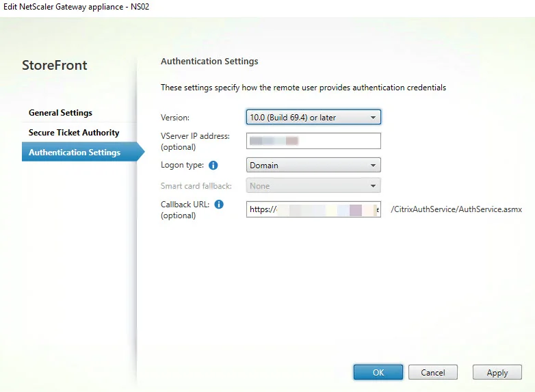
Task: Click the Smart card fallback label
Action: pos(196,186)
